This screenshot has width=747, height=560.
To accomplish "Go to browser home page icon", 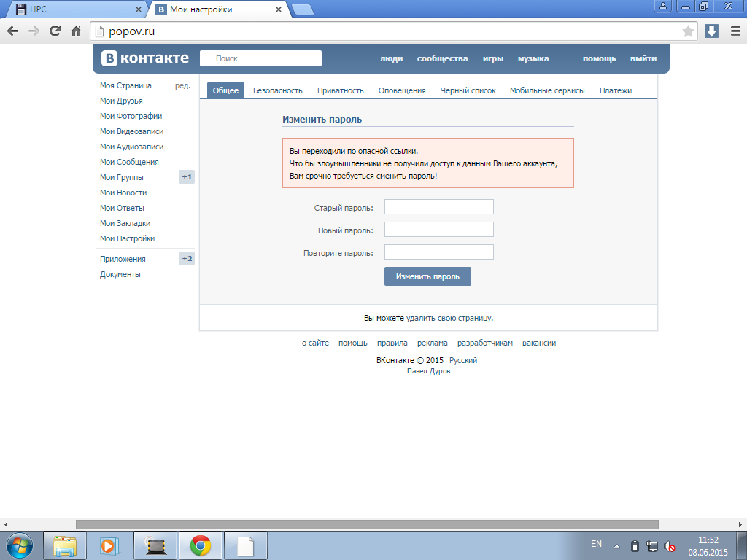I will click(x=76, y=31).
